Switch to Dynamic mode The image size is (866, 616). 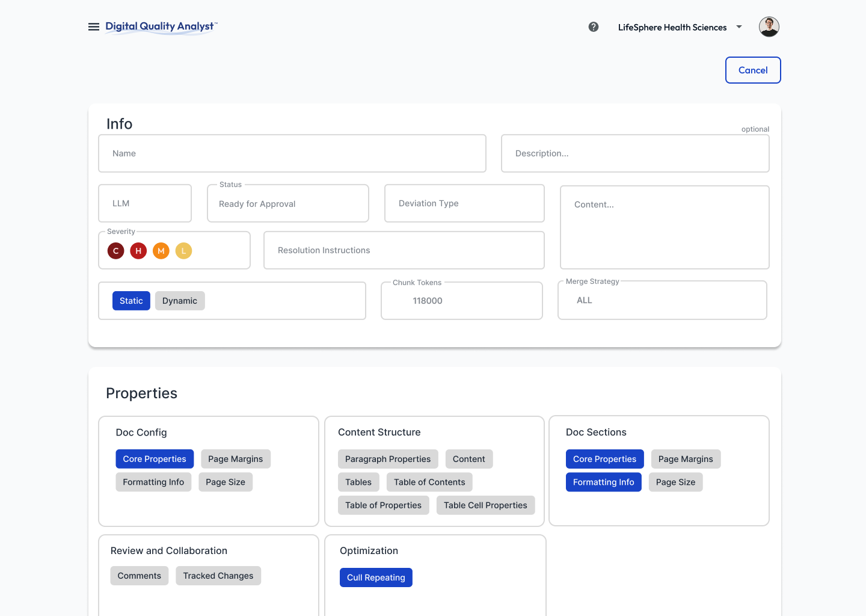pyautogui.click(x=180, y=301)
